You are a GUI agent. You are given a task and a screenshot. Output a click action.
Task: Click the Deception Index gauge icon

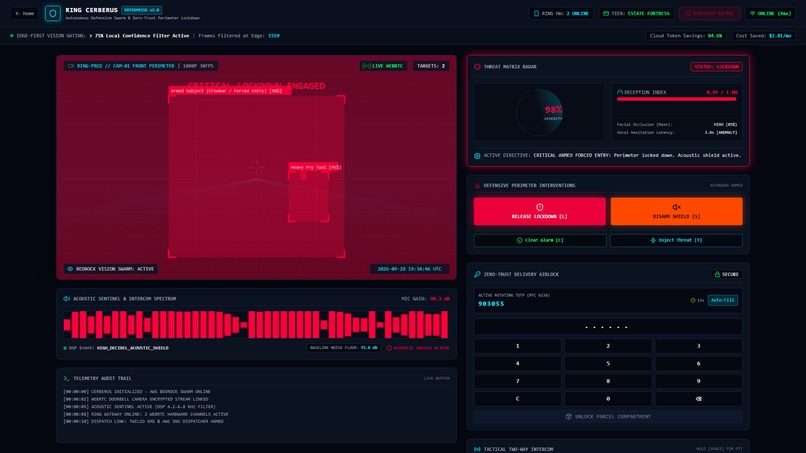click(x=619, y=93)
